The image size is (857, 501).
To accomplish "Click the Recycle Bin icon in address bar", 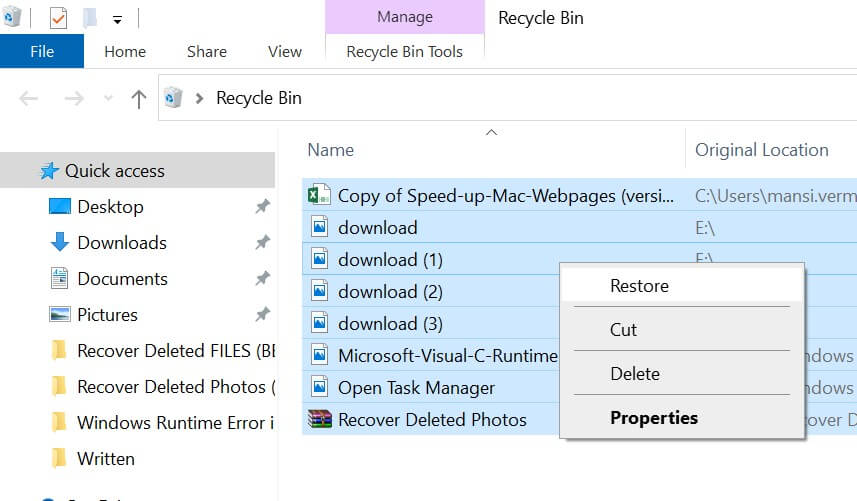I will 173,97.
